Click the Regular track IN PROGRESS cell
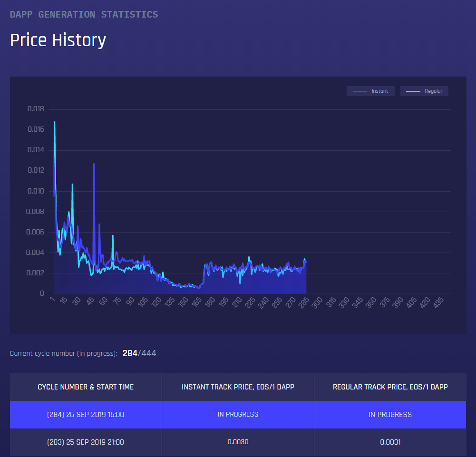The width and height of the screenshot is (476, 457). click(x=390, y=415)
